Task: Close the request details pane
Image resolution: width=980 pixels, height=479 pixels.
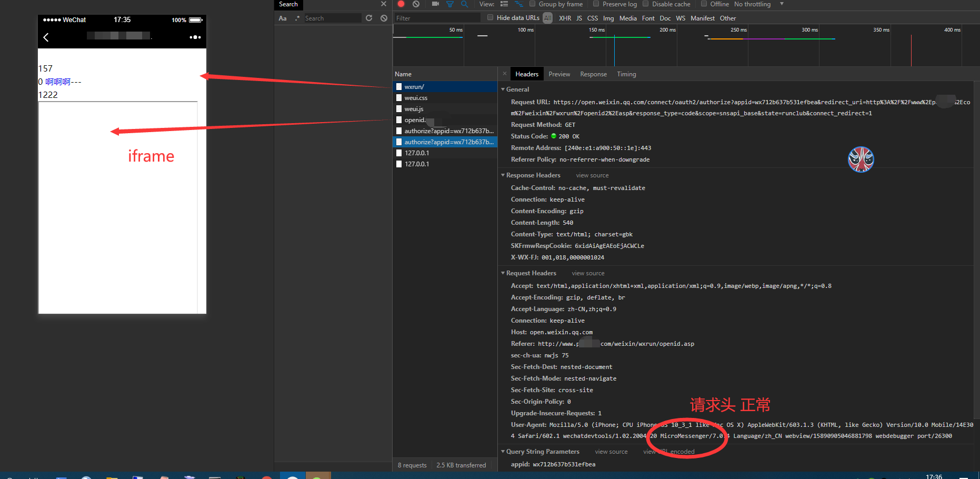Action: 505,74
